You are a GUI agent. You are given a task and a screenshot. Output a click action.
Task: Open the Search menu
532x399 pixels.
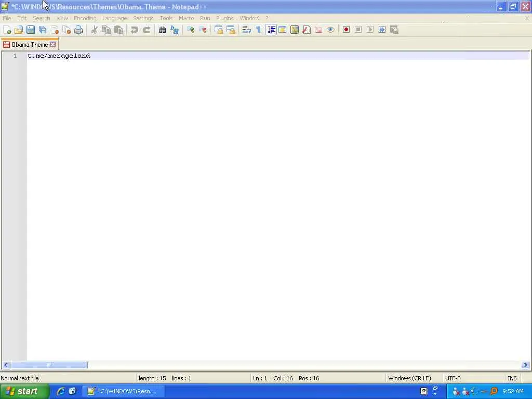[x=42, y=18]
